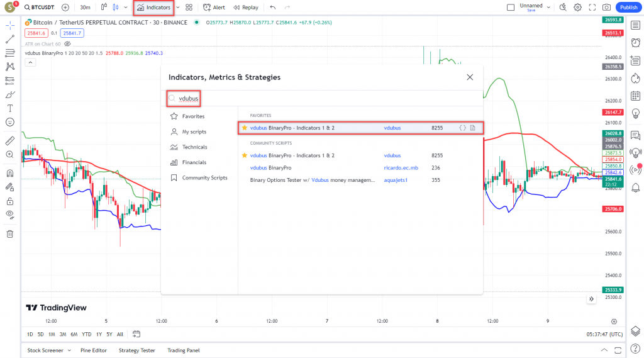Add a symbol to compare
The width and height of the screenshot is (644, 358).
pyautogui.click(x=65, y=8)
